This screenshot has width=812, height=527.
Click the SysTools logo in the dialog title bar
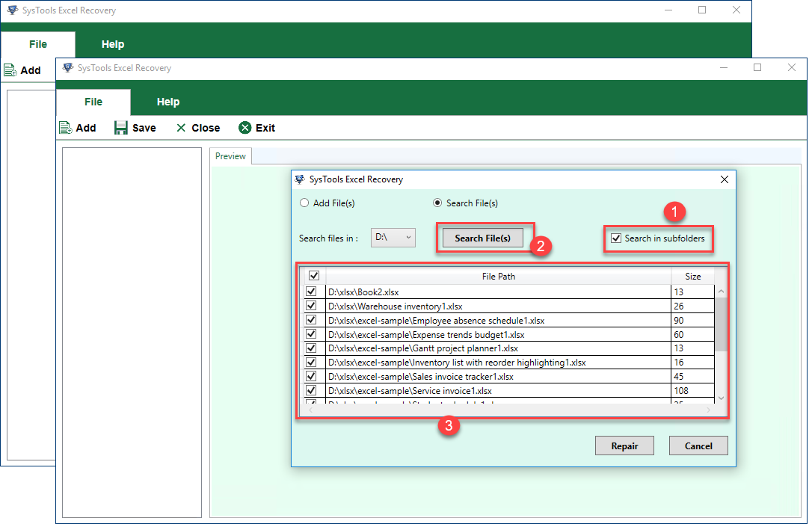[x=300, y=179]
